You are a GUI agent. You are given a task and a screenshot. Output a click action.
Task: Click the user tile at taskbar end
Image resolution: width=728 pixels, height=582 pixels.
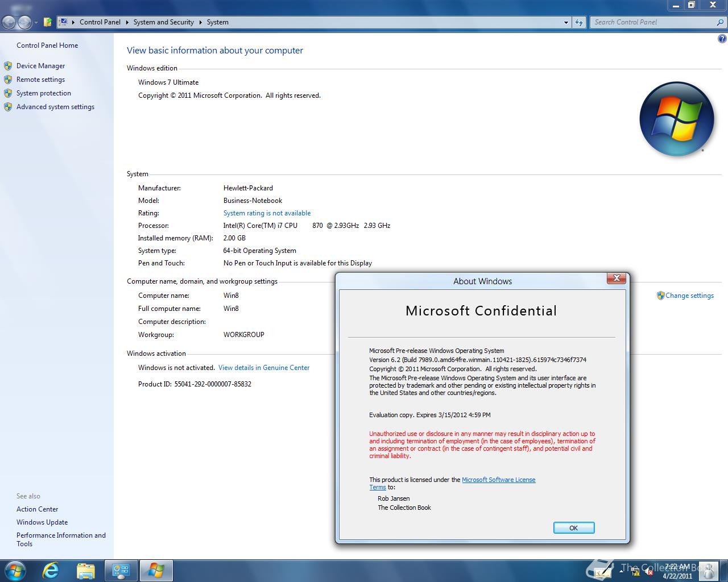(x=708, y=571)
